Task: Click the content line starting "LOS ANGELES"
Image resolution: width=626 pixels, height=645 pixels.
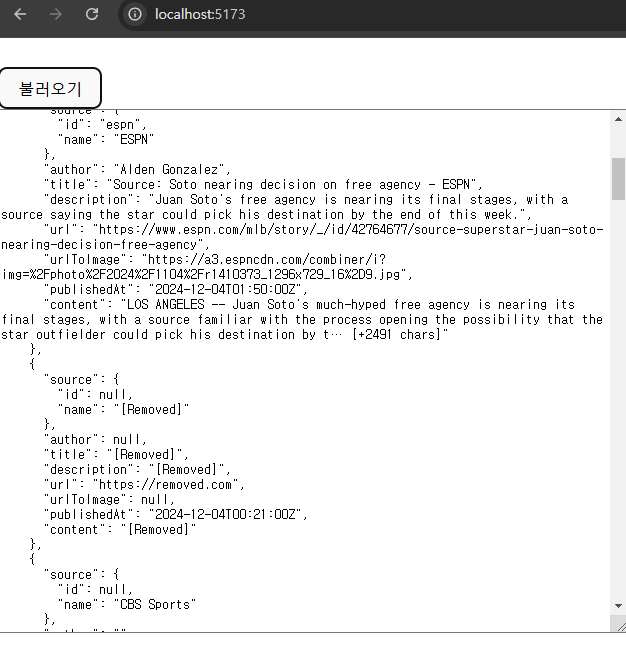Action: pyautogui.click(x=309, y=305)
